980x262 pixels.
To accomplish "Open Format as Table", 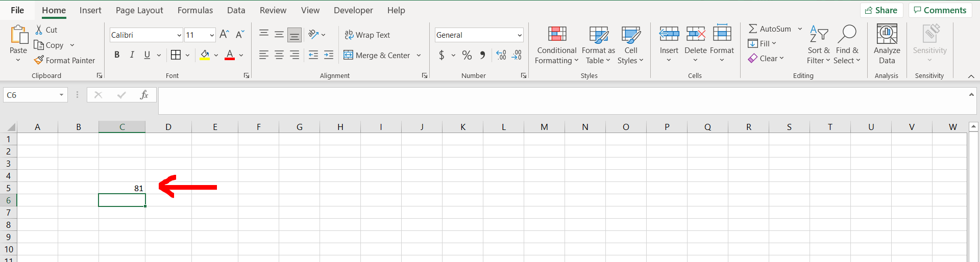I will coord(598,45).
